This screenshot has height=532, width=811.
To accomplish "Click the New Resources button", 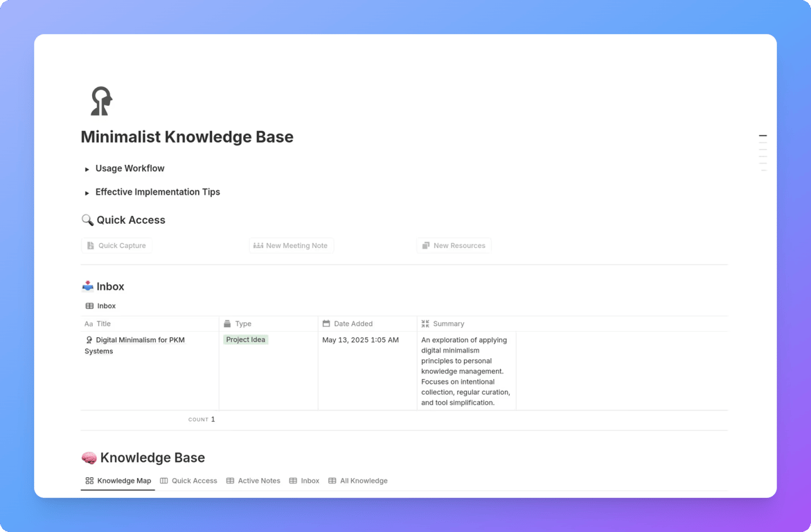I will (x=454, y=245).
